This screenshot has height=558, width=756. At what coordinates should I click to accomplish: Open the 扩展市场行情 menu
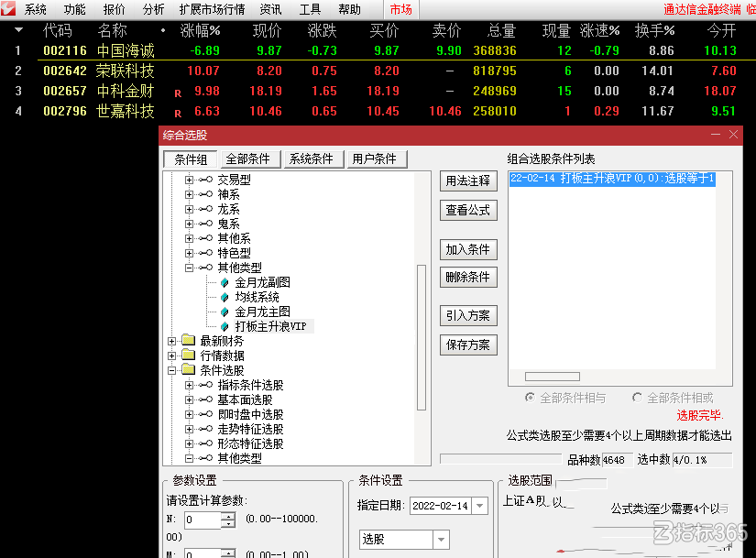(213, 9)
